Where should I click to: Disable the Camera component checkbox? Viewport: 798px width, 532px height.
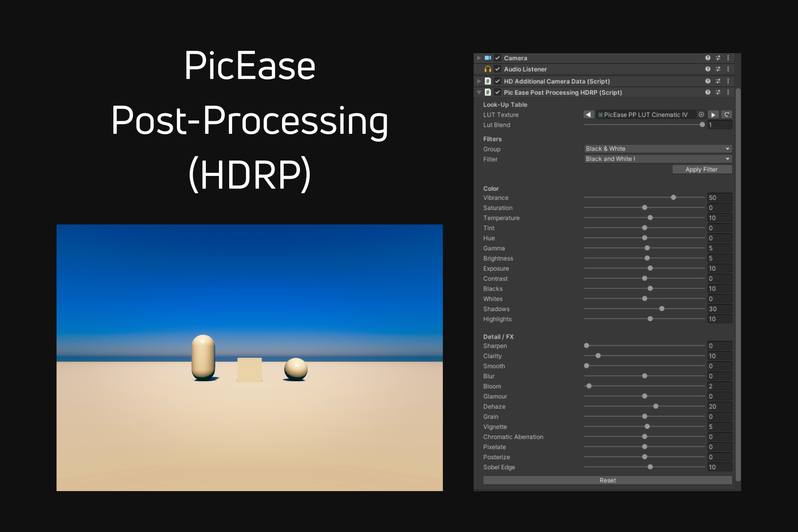pos(498,58)
